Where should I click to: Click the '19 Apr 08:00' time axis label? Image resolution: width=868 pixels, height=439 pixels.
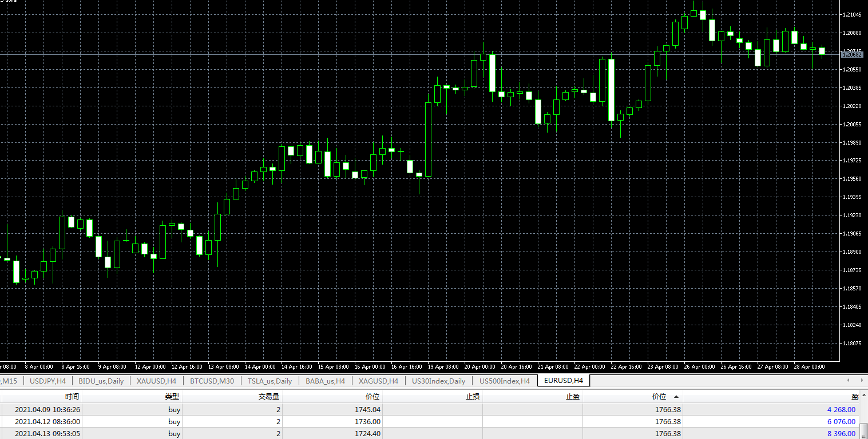tap(443, 367)
